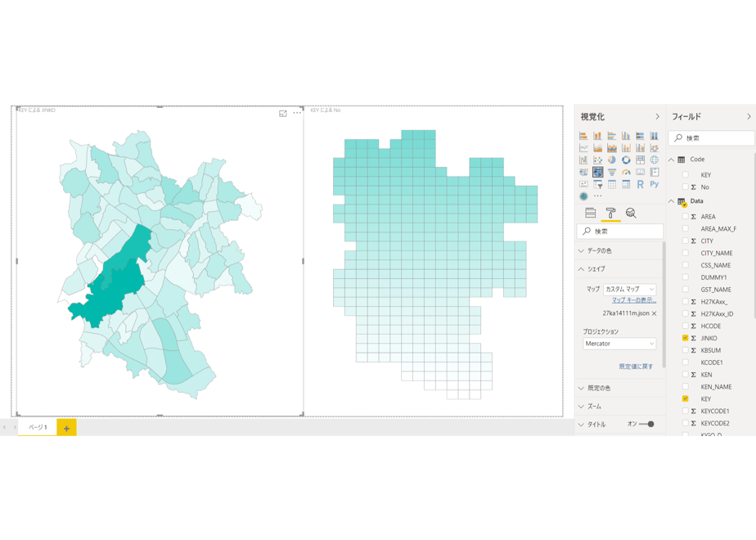Select the donut chart visual icon
The image size is (756, 540).
point(626,160)
